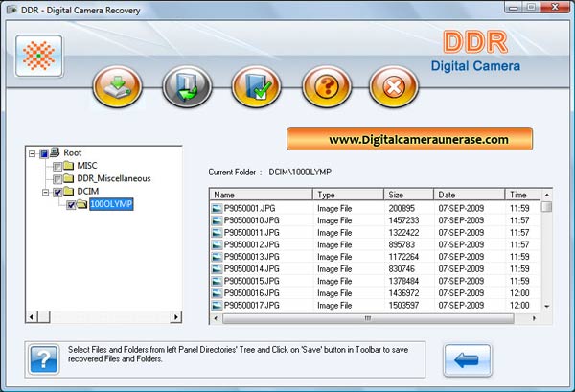Click the blue question-mark help icon
This screenshot has height=392, width=575.
point(44,359)
